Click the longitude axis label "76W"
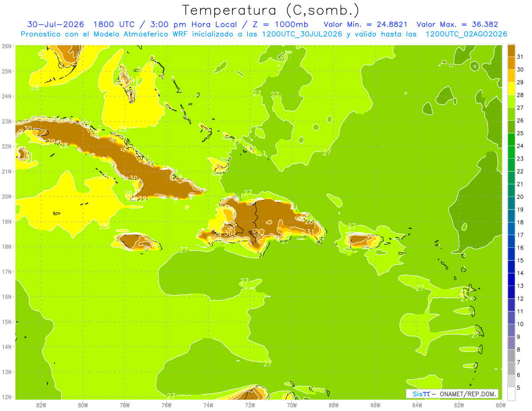This screenshot has width=532, height=411. click(x=166, y=405)
